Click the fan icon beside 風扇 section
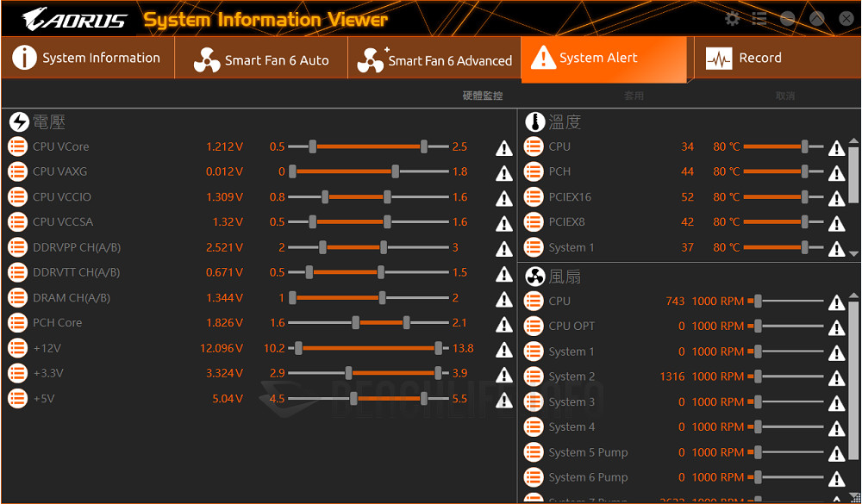This screenshot has height=504, width=862. 534,276
